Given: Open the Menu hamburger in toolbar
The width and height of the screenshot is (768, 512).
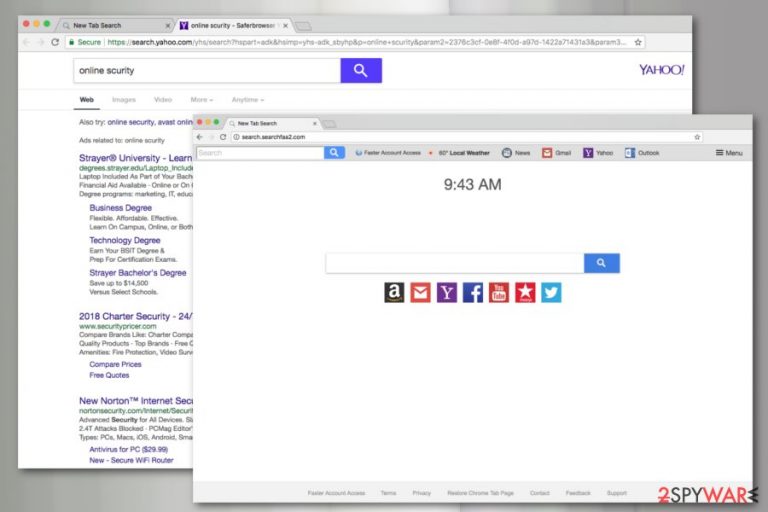Looking at the screenshot, I should click(x=729, y=153).
